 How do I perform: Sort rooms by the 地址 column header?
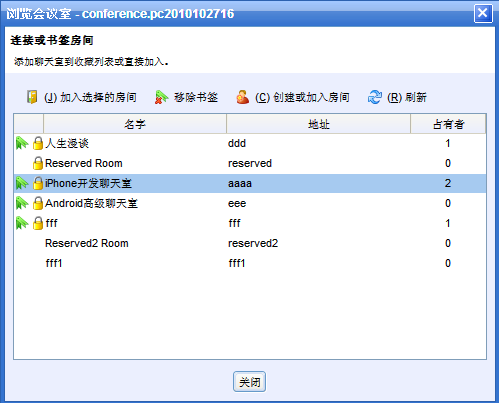pos(318,124)
